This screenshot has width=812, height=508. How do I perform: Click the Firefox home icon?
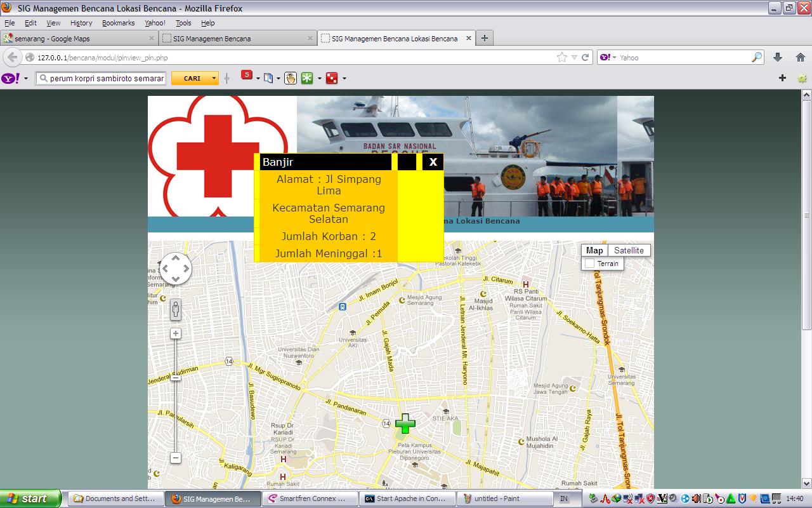(801, 57)
